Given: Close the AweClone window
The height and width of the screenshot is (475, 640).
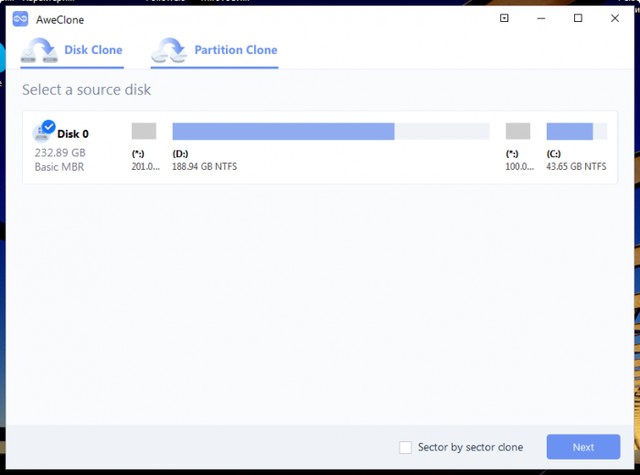Looking at the screenshot, I should 615,18.
